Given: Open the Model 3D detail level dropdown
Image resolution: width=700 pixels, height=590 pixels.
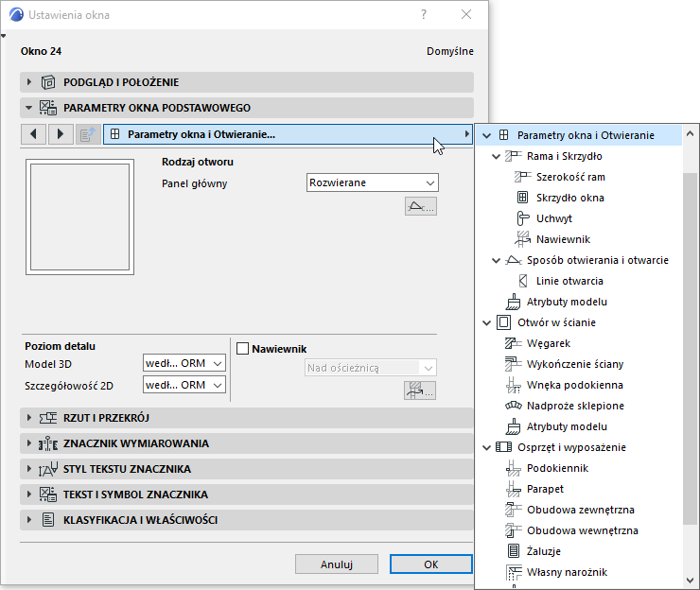Looking at the screenshot, I should (x=184, y=363).
